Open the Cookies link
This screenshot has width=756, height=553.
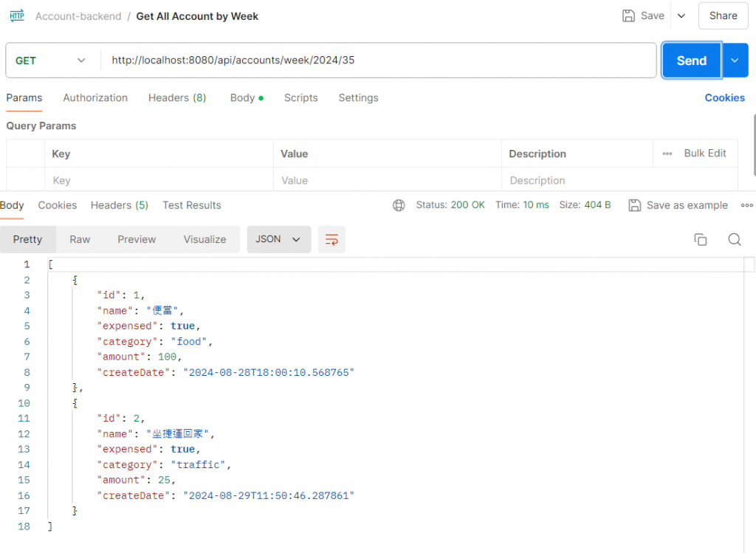click(x=724, y=97)
